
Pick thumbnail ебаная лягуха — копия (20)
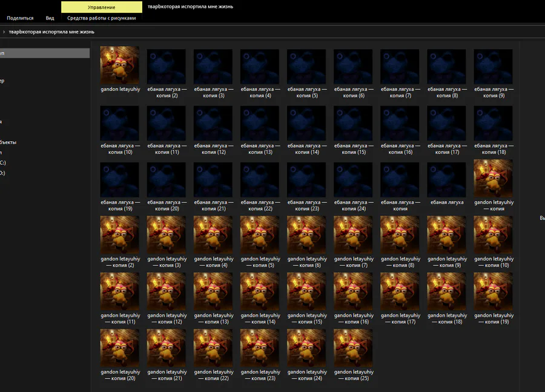[x=166, y=180]
